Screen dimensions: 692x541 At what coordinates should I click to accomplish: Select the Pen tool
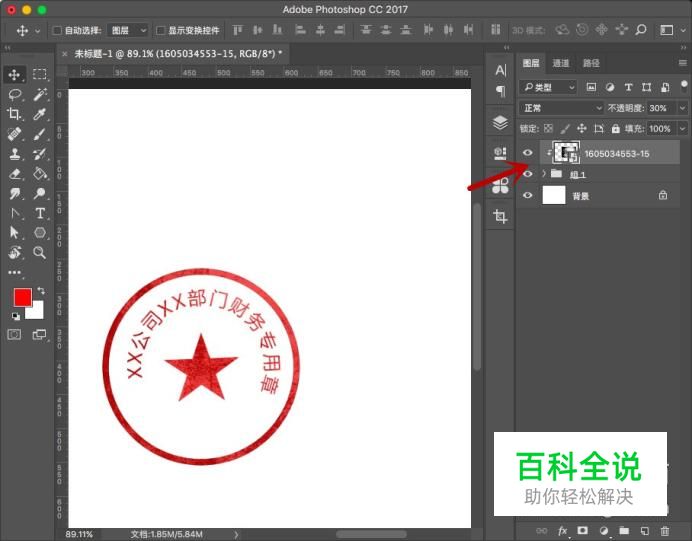point(14,213)
